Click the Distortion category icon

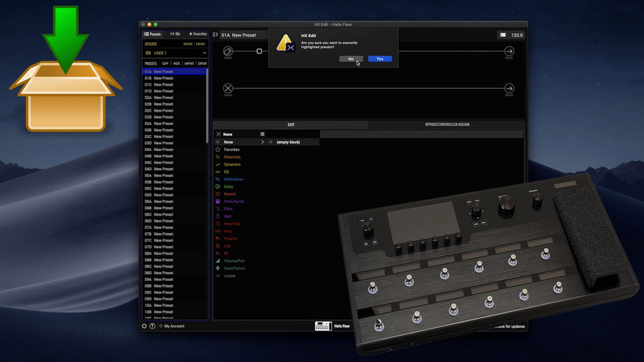(218, 157)
